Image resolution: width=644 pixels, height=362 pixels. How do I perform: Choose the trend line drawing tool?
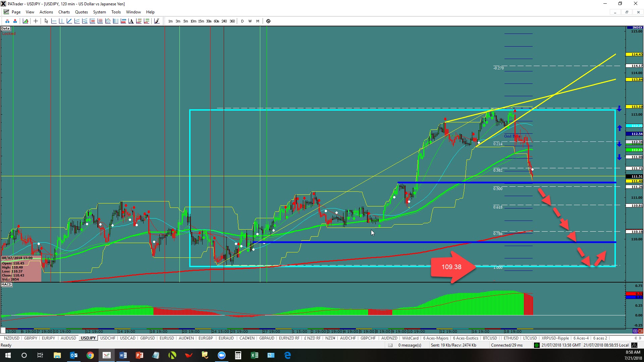(69, 21)
